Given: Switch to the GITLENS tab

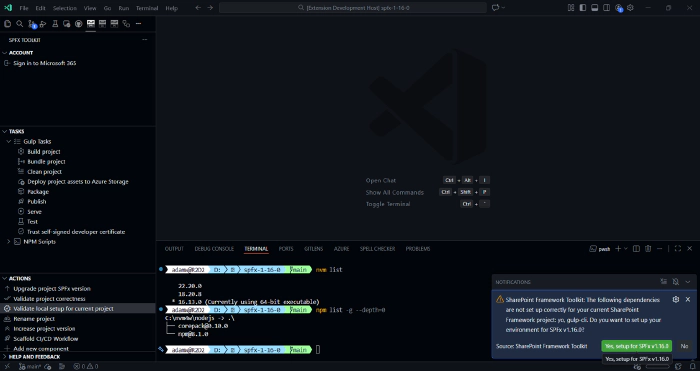Looking at the screenshot, I should 313,249.
